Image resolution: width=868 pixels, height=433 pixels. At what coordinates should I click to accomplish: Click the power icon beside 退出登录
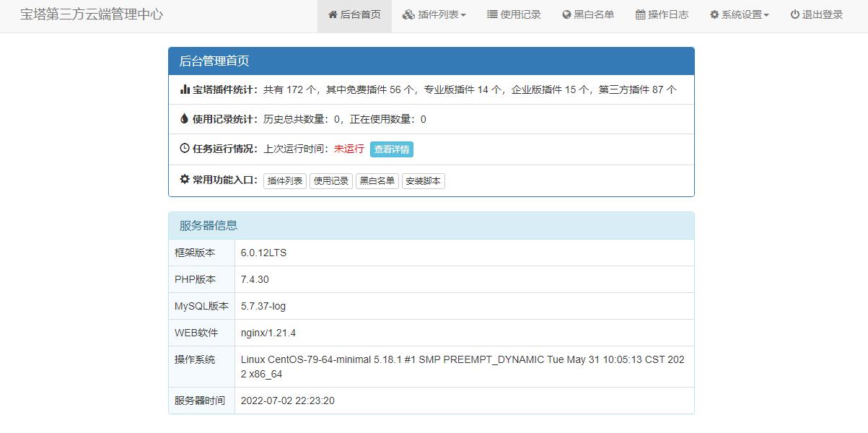pyautogui.click(x=794, y=14)
